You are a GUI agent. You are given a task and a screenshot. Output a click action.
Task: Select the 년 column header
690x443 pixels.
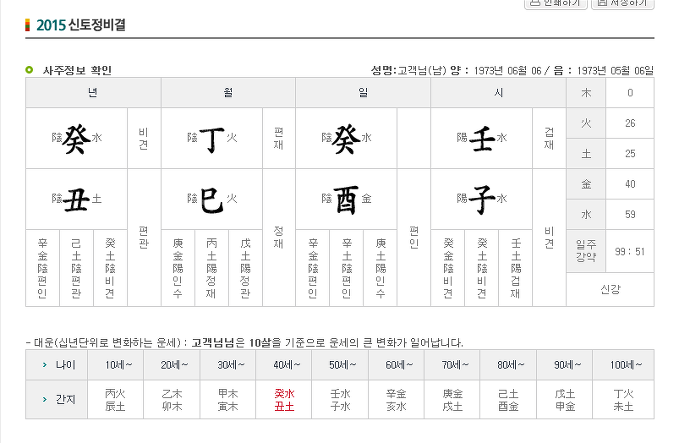(x=93, y=92)
